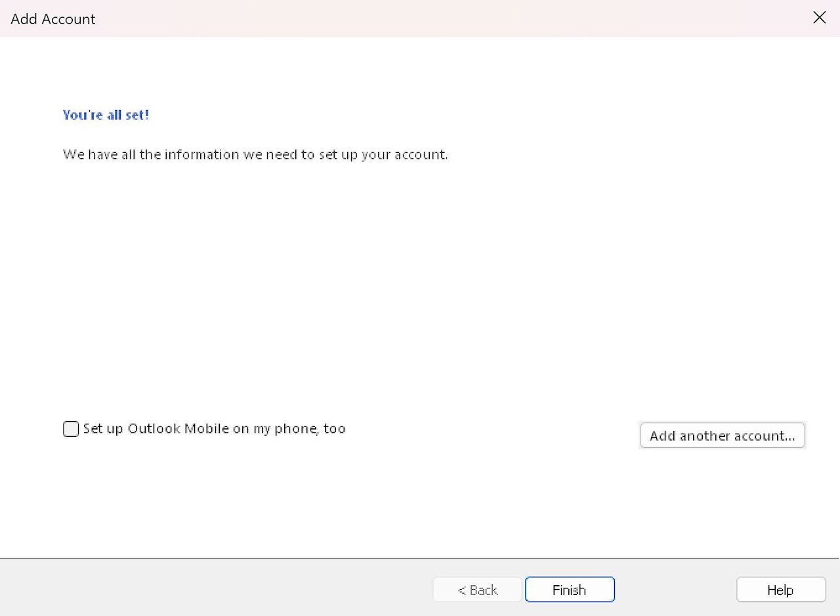Click inside the wizard title bar
The height and width of the screenshot is (616, 840).
click(394, 18)
